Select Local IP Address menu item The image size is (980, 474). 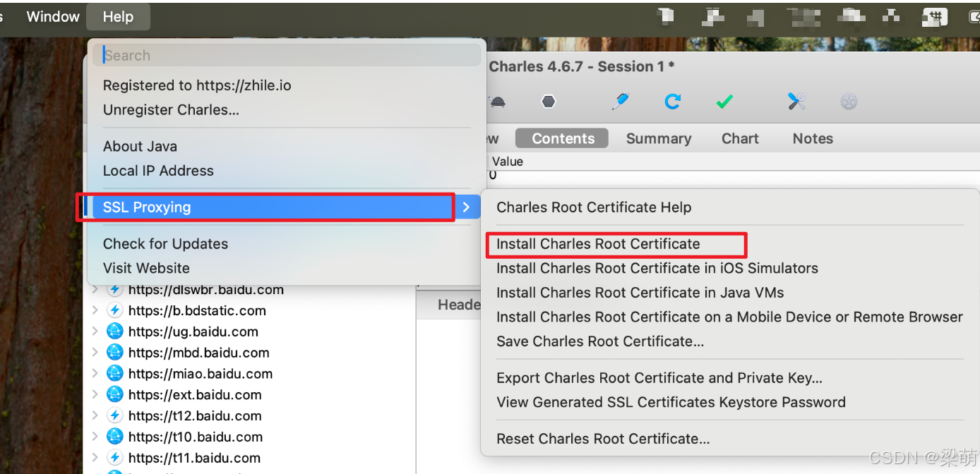tap(158, 171)
